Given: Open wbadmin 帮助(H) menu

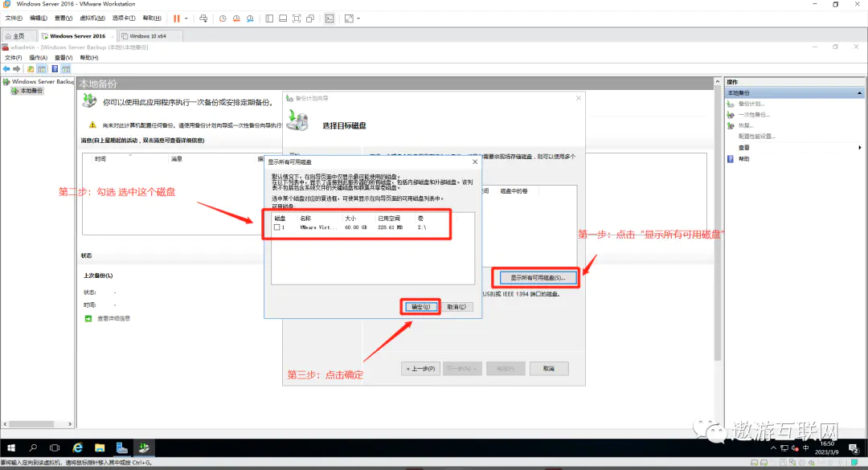Looking at the screenshot, I should [89, 58].
